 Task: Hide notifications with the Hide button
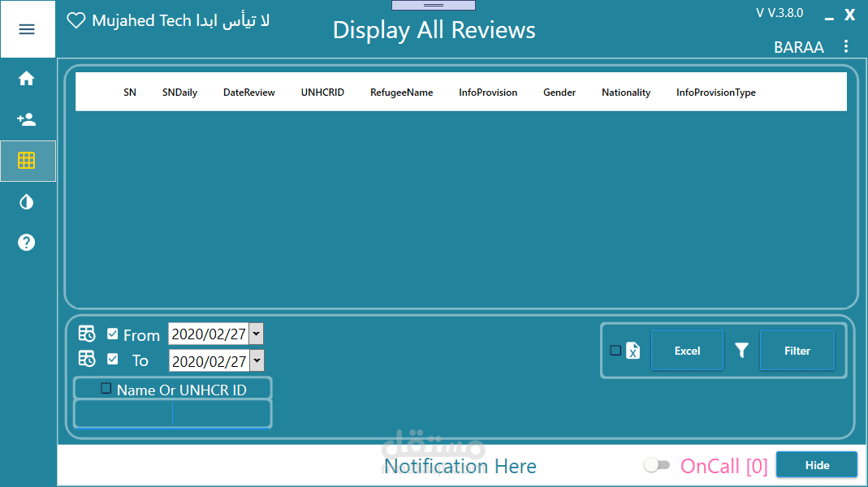[816, 464]
